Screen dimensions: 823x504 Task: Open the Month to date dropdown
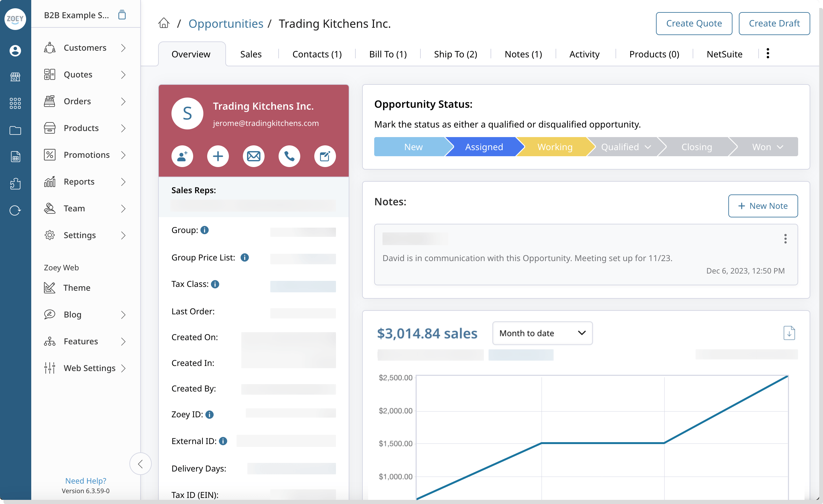pyautogui.click(x=542, y=333)
